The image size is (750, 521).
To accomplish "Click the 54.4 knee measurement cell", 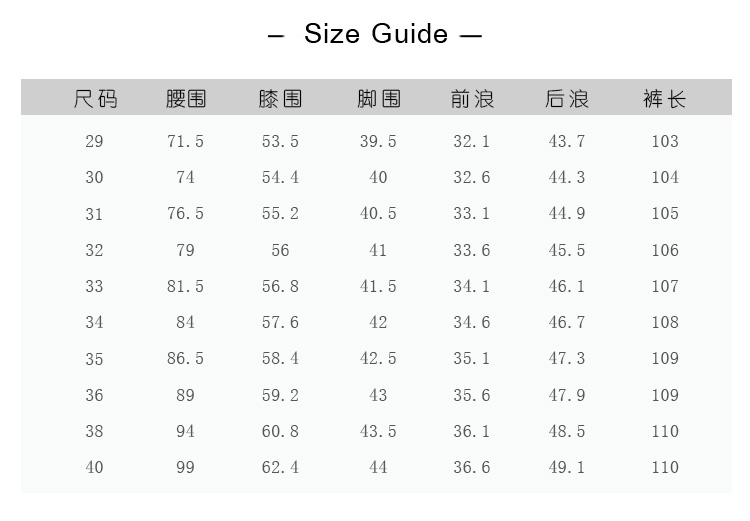I will coord(280,178).
